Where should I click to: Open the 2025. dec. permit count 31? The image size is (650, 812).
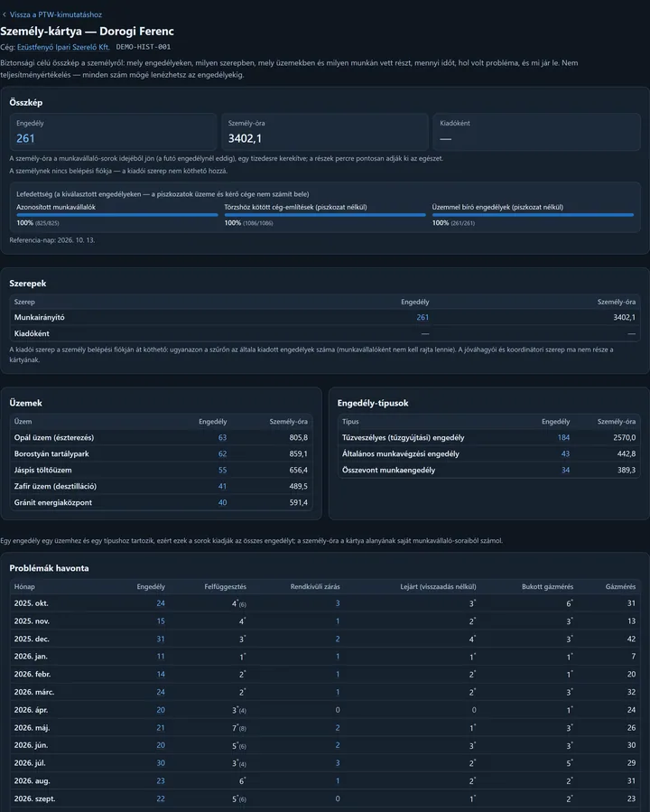[x=161, y=639]
